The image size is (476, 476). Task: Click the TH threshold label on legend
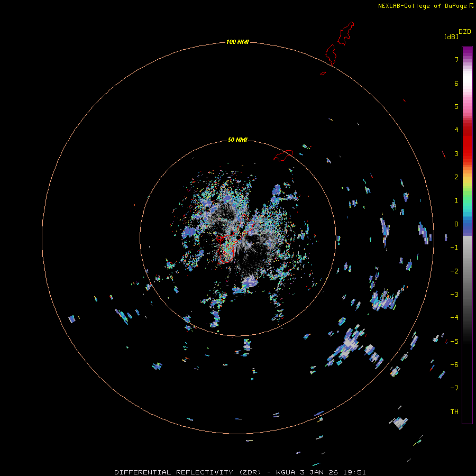tap(454, 412)
